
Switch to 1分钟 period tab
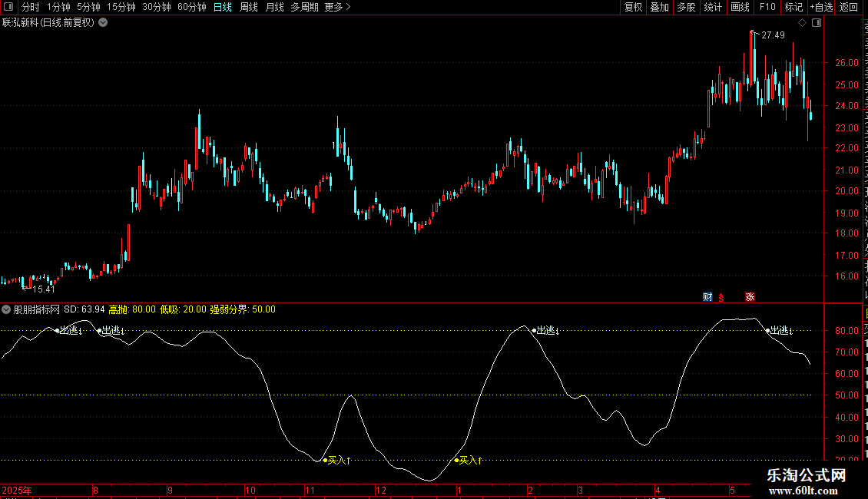58,7
